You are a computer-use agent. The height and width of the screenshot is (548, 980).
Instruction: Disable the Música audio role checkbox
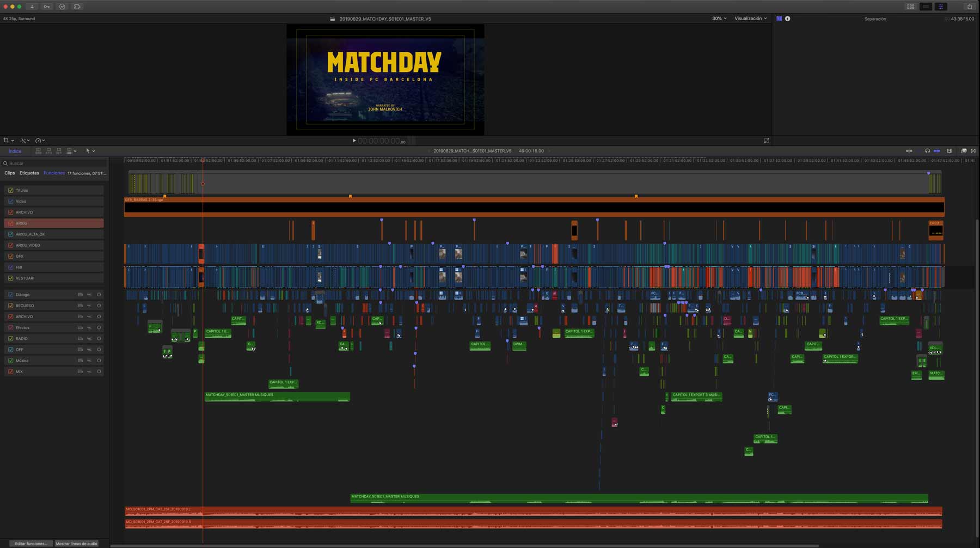[10, 361]
